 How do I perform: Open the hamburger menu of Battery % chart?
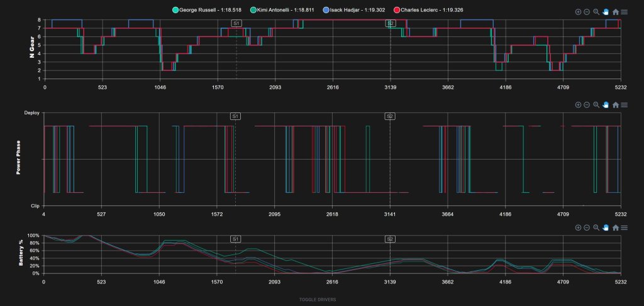click(x=625, y=227)
